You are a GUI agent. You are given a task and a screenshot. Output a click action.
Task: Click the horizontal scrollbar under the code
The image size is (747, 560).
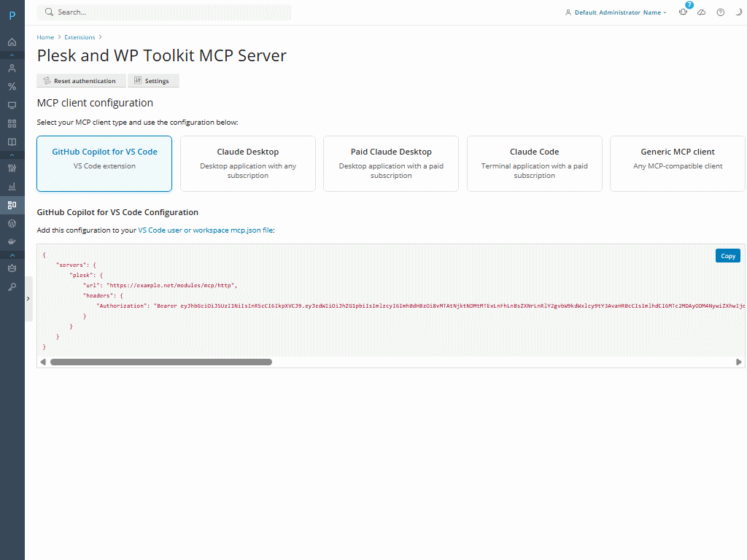pyautogui.click(x=160, y=362)
